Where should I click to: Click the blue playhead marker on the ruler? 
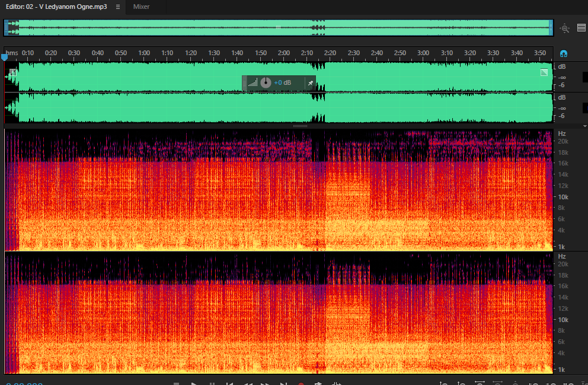point(4,57)
